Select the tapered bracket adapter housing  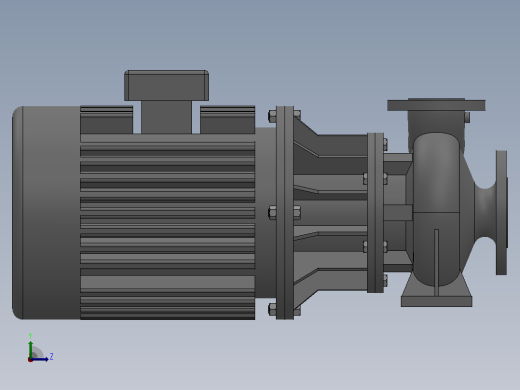(330, 213)
